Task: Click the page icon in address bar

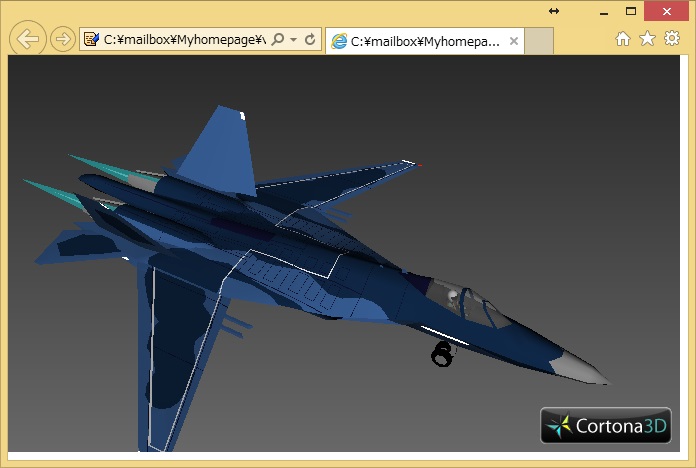Action: [92, 40]
